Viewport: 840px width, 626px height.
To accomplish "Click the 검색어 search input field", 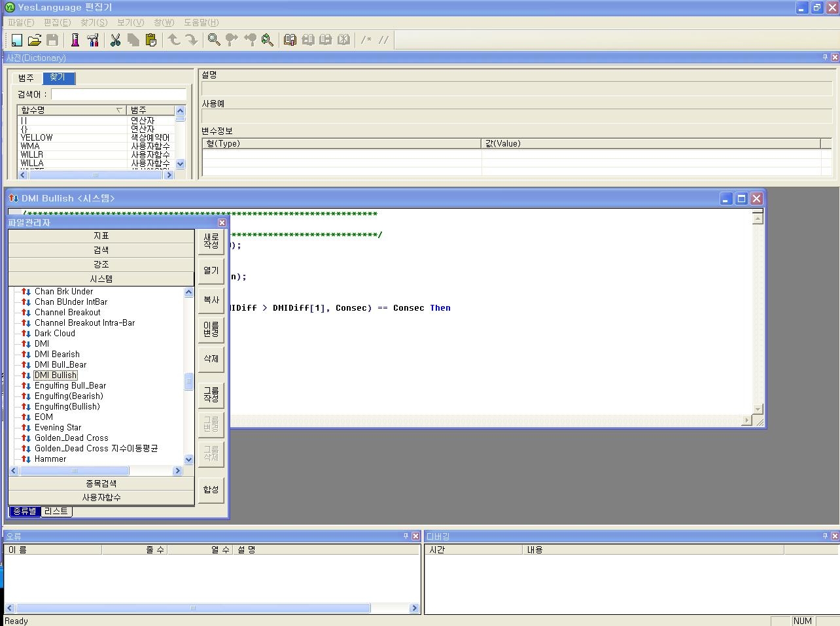I will tap(118, 94).
